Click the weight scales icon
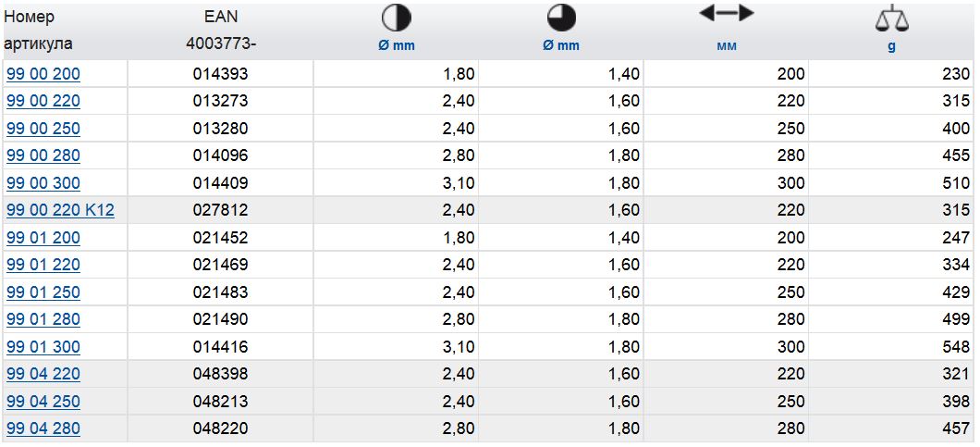The image size is (980, 447). point(891,18)
